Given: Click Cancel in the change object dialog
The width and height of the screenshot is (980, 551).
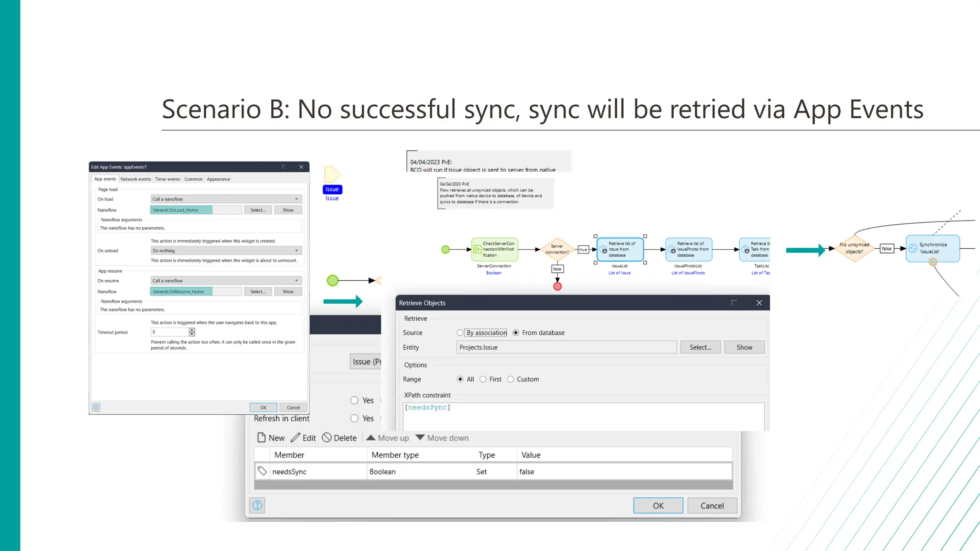Looking at the screenshot, I should pyautogui.click(x=712, y=506).
